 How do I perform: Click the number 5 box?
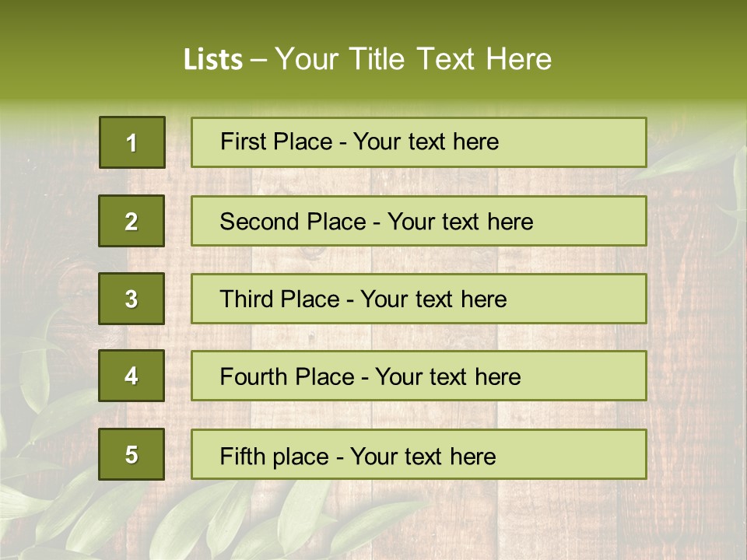(132, 454)
